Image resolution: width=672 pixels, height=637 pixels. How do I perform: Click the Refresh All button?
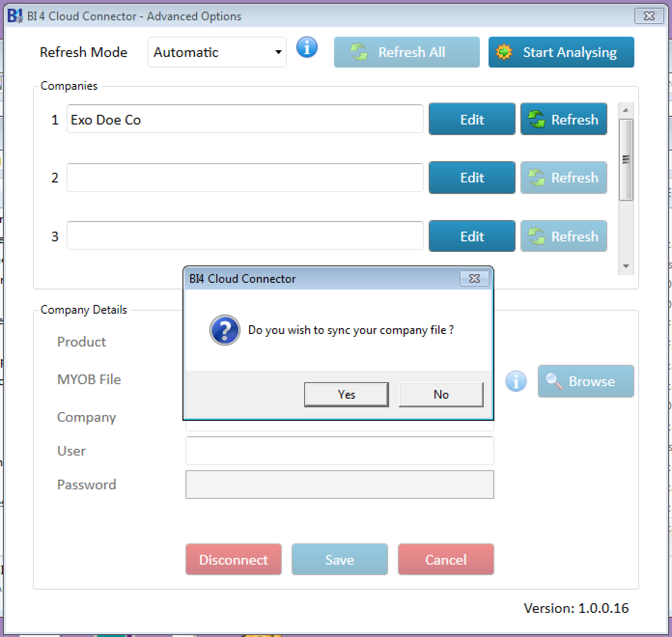(407, 52)
